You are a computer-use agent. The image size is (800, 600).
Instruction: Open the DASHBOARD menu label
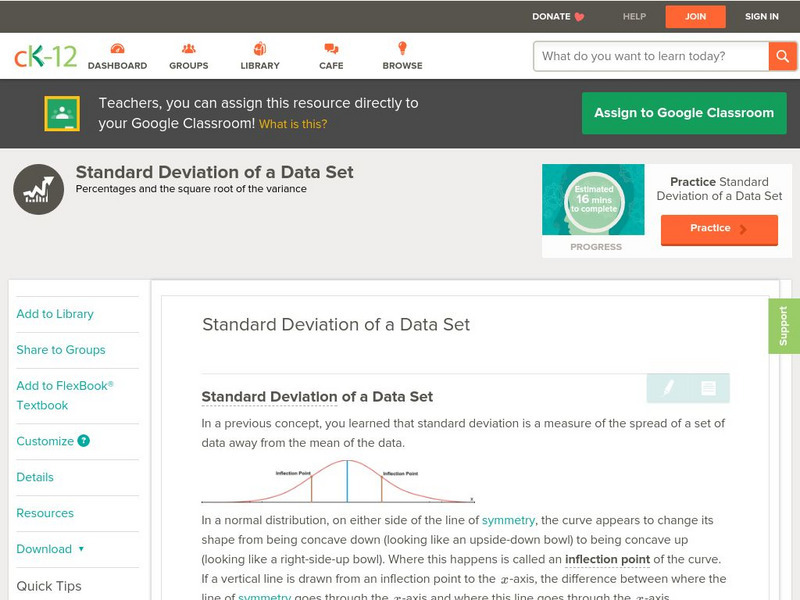click(117, 66)
